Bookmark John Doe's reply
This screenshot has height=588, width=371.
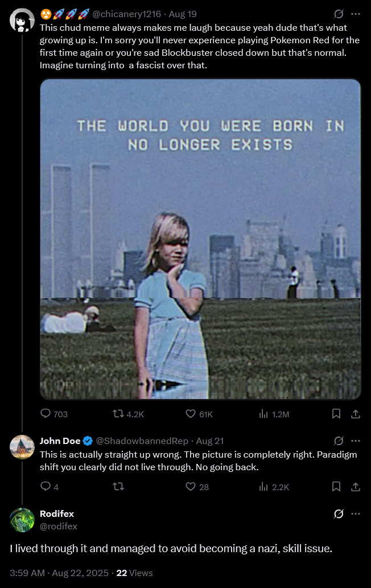[x=336, y=486]
